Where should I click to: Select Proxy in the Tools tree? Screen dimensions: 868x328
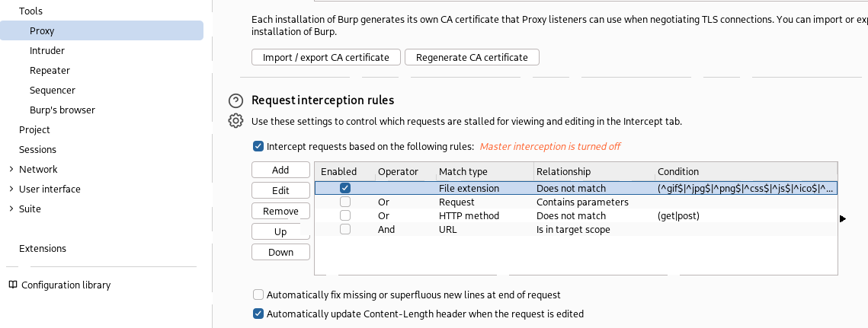click(x=102, y=31)
